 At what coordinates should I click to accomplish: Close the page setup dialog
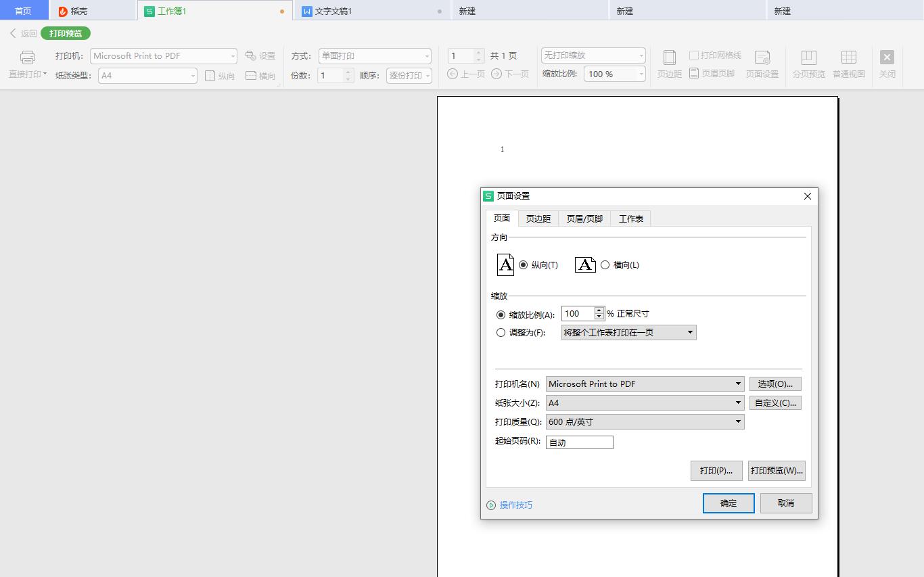point(807,196)
